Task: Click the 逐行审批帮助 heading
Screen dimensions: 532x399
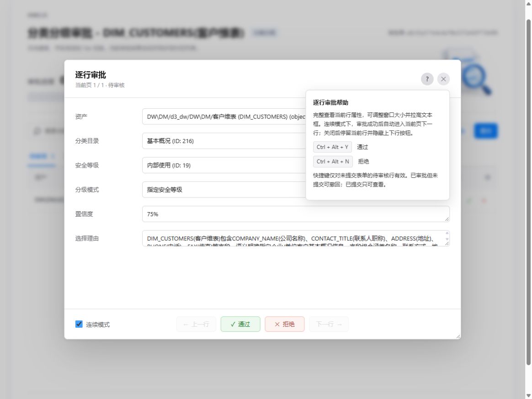Action: (x=330, y=102)
